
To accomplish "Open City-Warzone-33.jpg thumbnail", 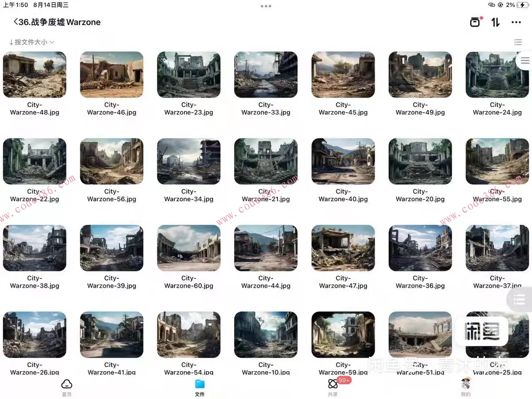I will (x=266, y=74).
